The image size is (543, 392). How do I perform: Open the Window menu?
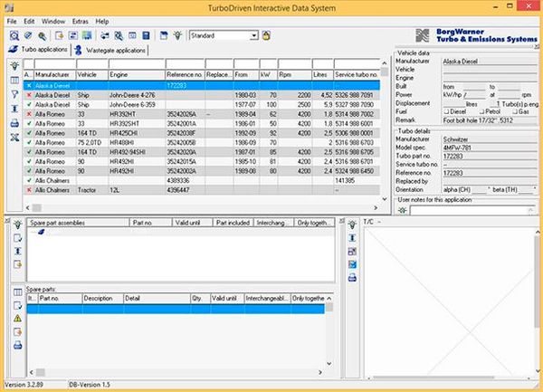point(53,22)
